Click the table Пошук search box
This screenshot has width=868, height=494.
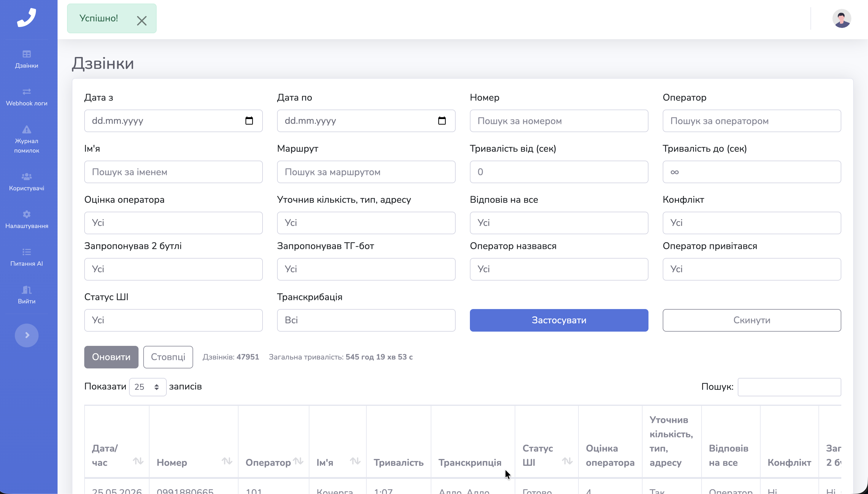(x=789, y=387)
